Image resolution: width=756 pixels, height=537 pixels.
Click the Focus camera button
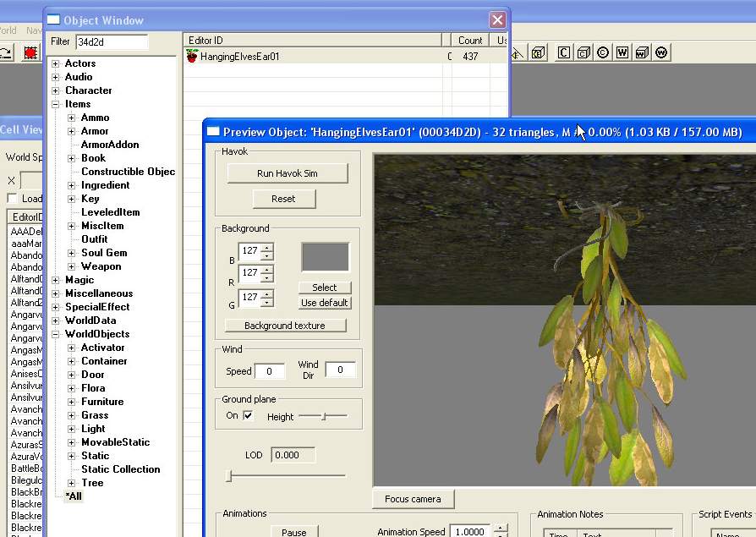click(413, 499)
